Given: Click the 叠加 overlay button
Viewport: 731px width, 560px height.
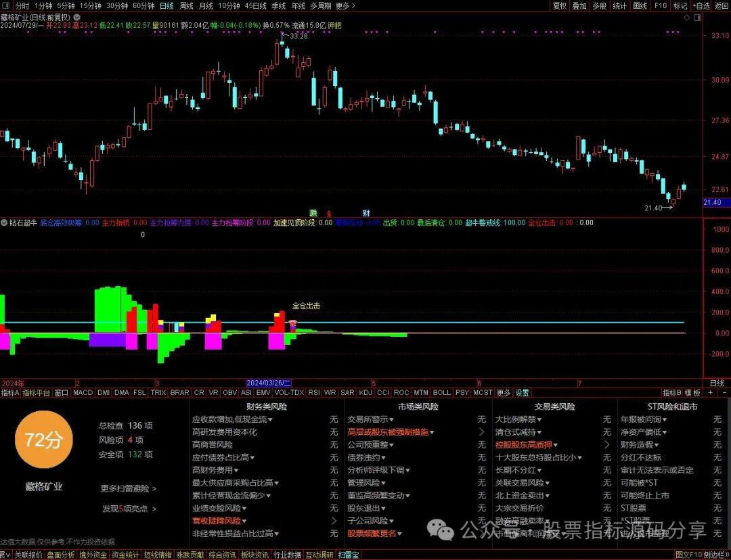Looking at the screenshot, I should coord(579,5).
